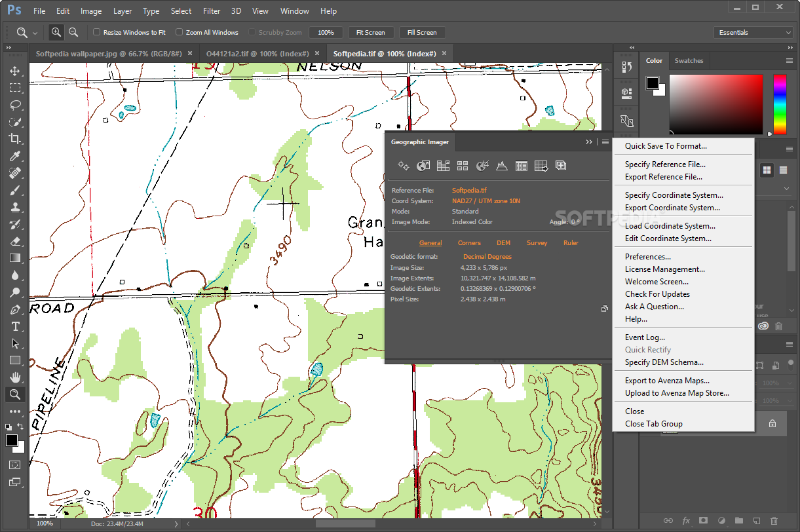Select the Eraser tool

pyautogui.click(x=14, y=241)
